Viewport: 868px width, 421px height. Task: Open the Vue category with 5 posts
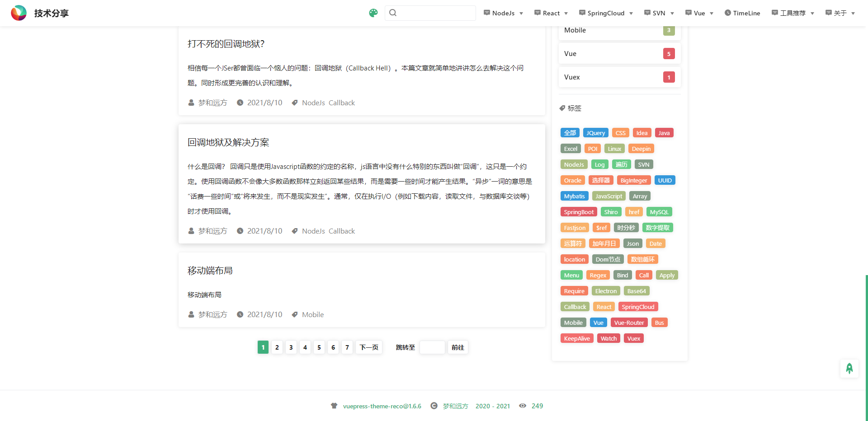620,54
